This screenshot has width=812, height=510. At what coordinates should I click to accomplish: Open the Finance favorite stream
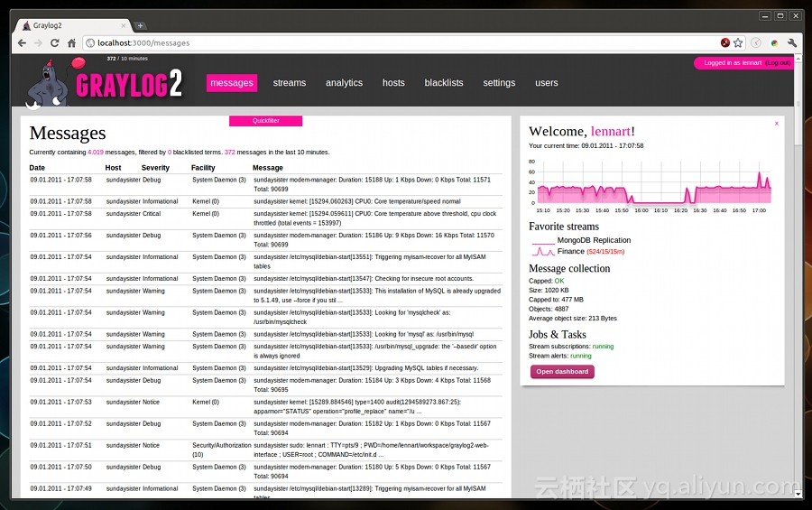pyautogui.click(x=570, y=252)
